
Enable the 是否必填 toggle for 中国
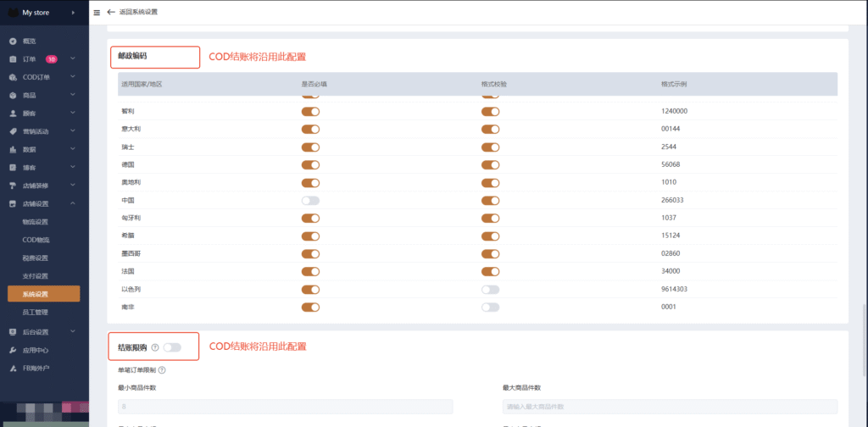pyautogui.click(x=310, y=201)
